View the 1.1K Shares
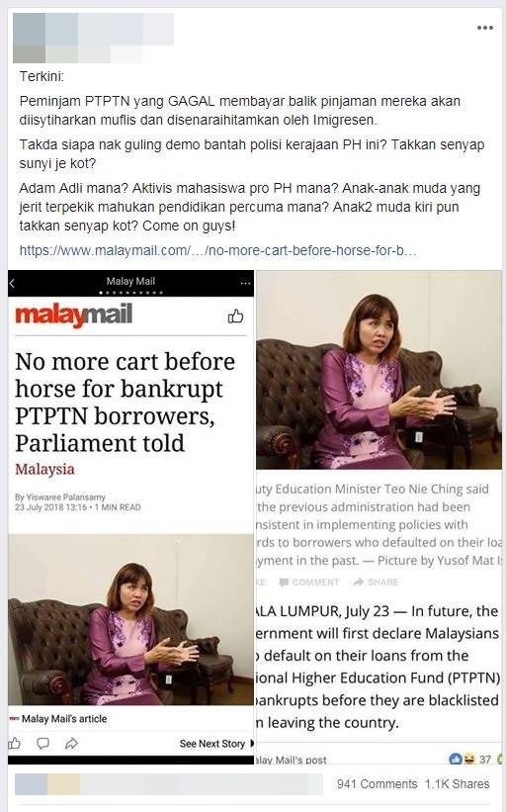506x812 pixels. tap(457, 784)
